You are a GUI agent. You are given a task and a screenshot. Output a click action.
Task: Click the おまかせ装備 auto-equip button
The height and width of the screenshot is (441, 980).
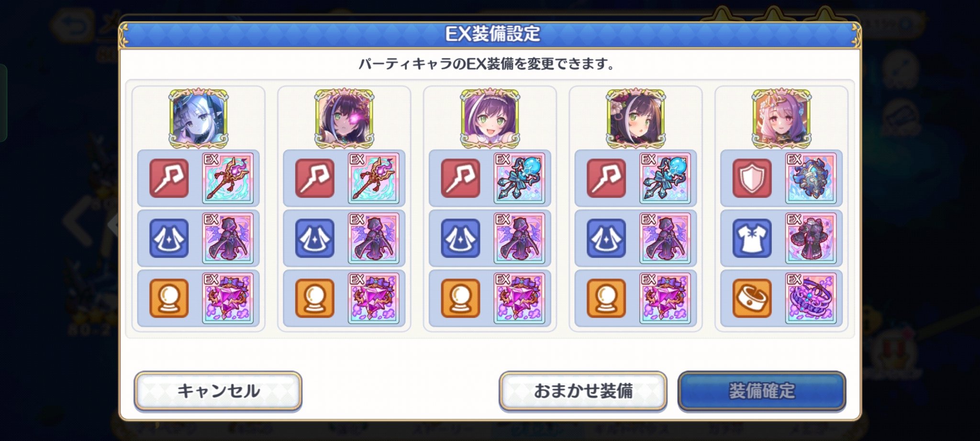[x=583, y=391]
